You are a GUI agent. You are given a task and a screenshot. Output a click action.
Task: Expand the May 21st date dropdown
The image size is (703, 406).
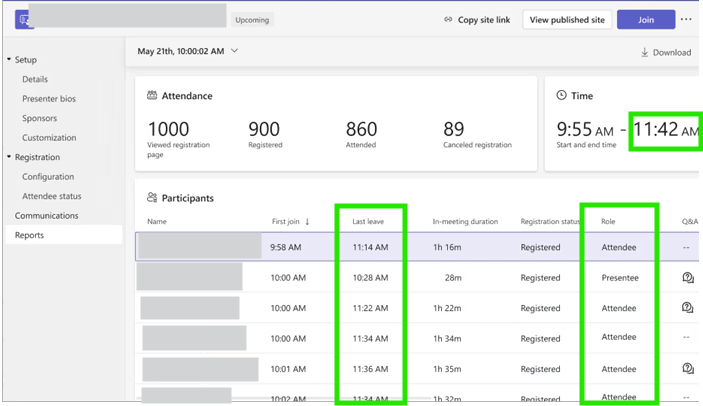(x=234, y=51)
